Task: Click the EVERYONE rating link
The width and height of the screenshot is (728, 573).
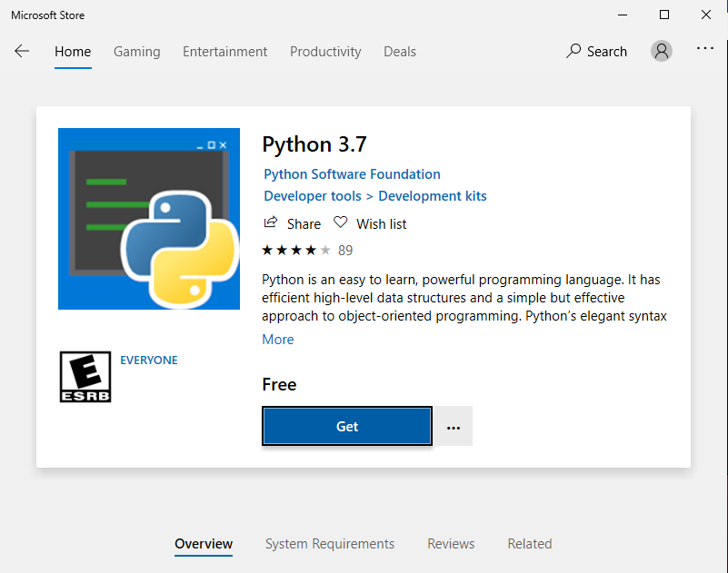Action: coord(148,360)
